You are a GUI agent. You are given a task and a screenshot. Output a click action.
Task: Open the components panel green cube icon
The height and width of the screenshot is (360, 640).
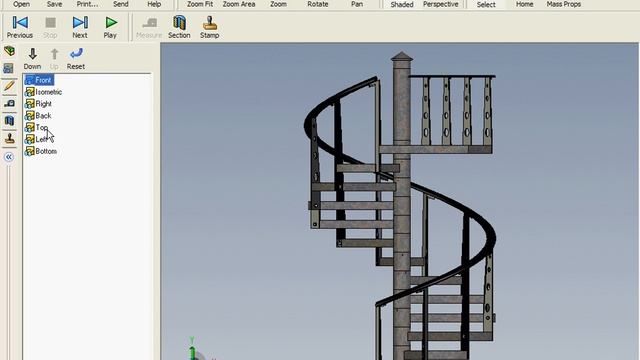coord(9,51)
